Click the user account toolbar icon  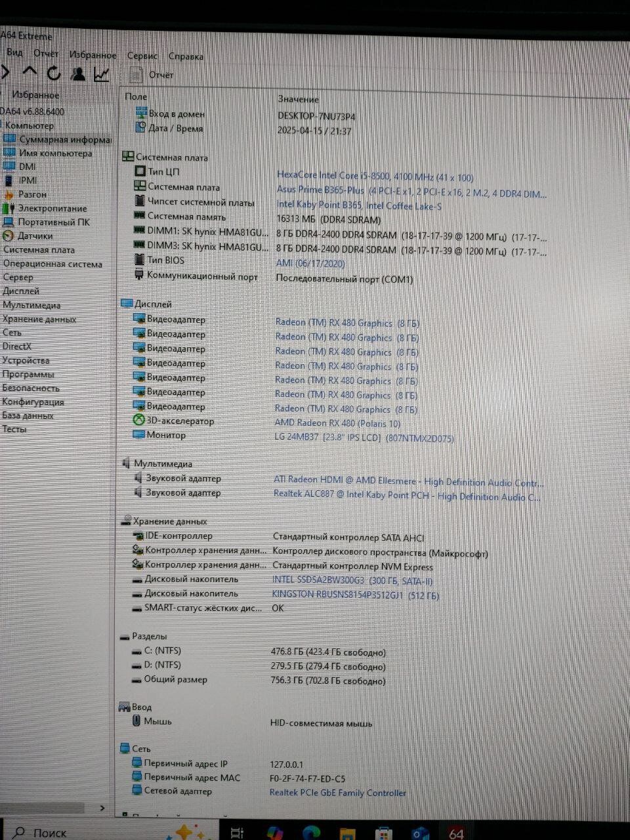(x=78, y=73)
